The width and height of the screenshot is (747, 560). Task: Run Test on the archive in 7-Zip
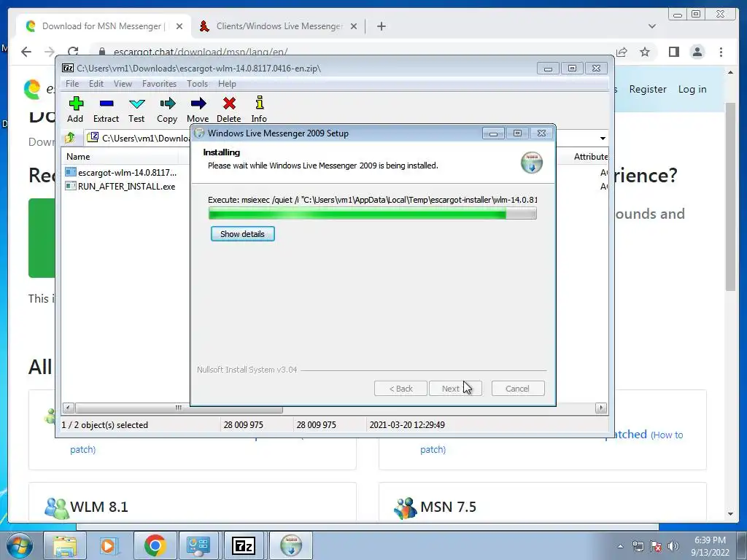pyautogui.click(x=136, y=109)
